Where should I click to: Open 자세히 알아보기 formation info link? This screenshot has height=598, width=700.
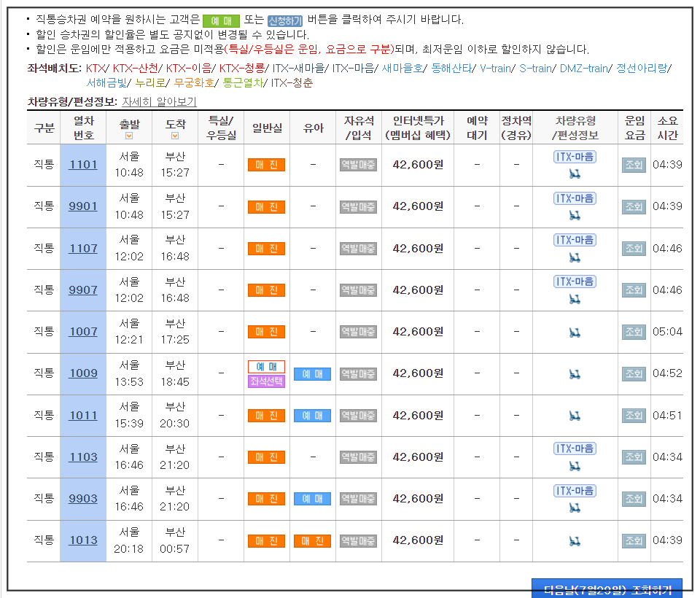[159, 102]
